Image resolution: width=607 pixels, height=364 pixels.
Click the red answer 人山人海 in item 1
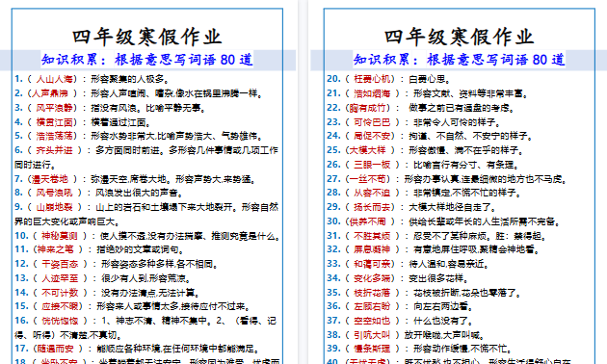click(x=54, y=79)
